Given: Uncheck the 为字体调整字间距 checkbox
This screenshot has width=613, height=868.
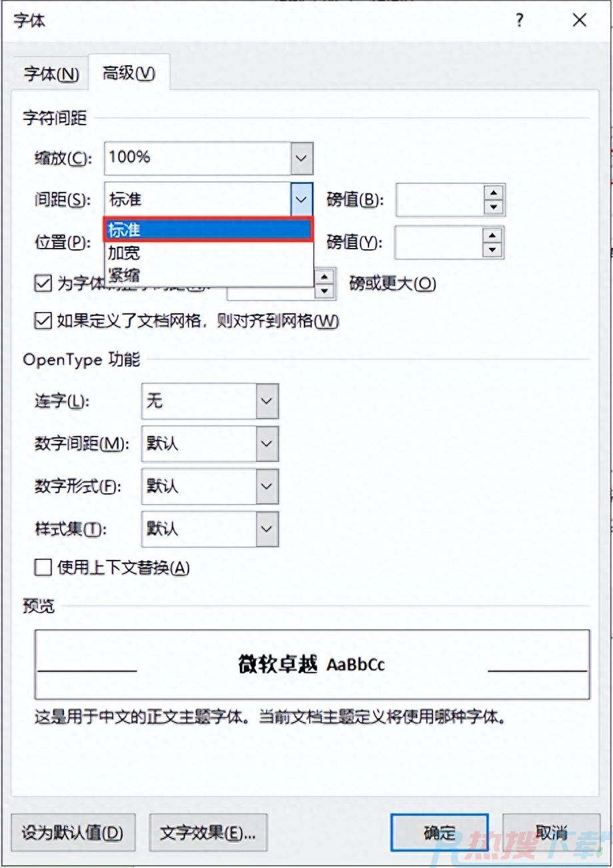Looking at the screenshot, I should coord(43,283).
